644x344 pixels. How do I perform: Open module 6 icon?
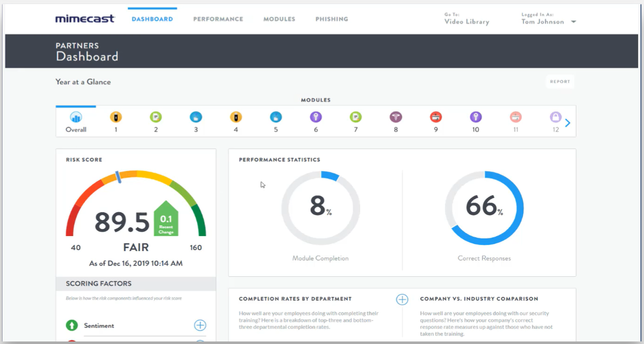click(x=316, y=117)
